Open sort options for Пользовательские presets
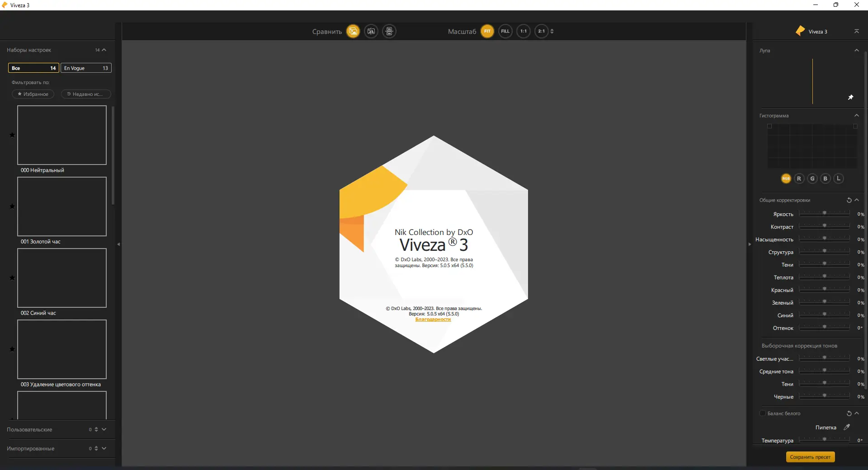868x470 pixels. (x=96, y=429)
